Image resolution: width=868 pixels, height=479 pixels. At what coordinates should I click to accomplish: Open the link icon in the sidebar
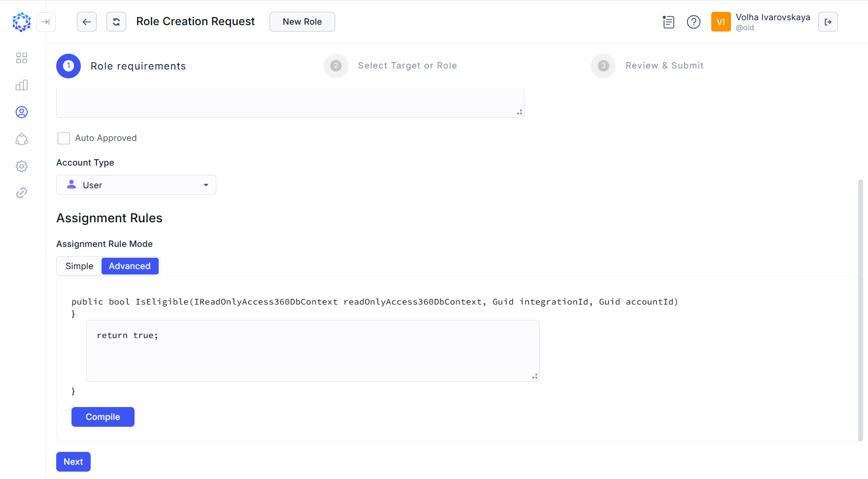[22, 193]
